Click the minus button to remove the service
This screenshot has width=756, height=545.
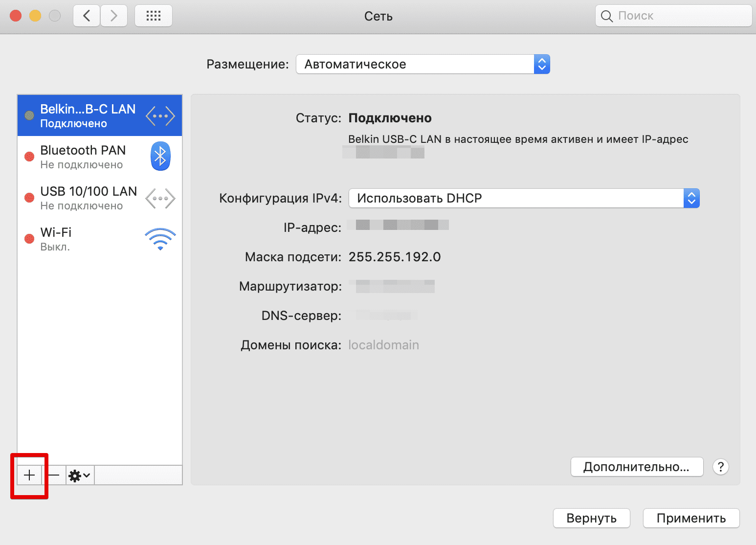click(54, 475)
